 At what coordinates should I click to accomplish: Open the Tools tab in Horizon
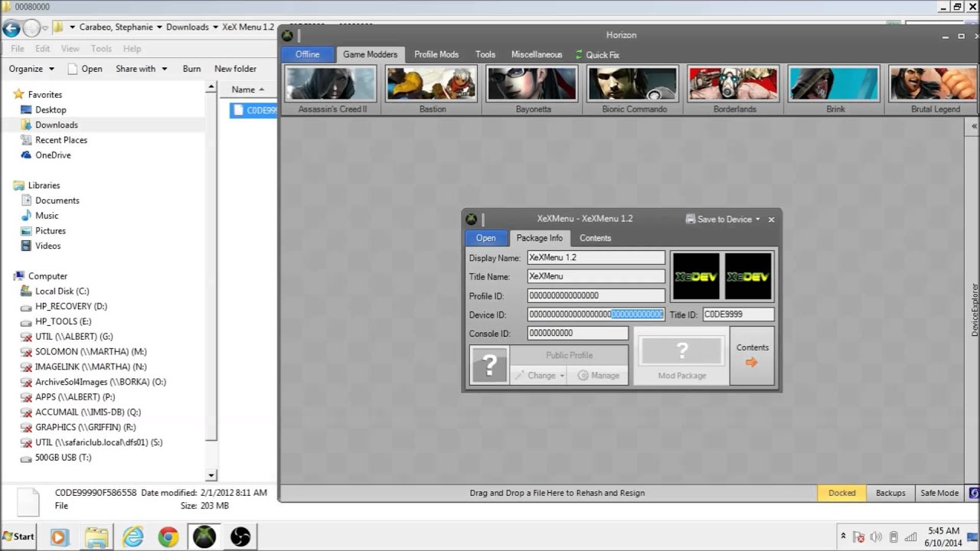click(485, 54)
